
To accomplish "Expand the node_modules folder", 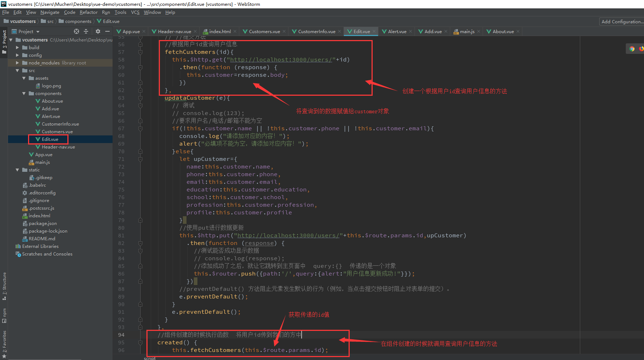I will click(17, 63).
